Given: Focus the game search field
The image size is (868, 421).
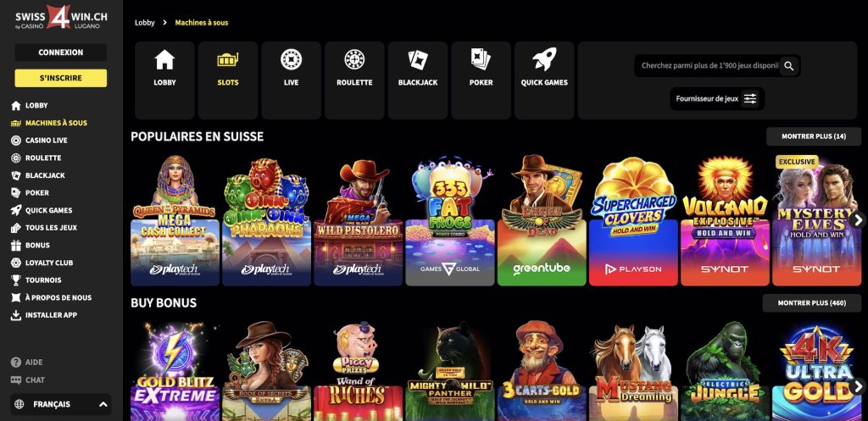Looking at the screenshot, I should coord(708,66).
